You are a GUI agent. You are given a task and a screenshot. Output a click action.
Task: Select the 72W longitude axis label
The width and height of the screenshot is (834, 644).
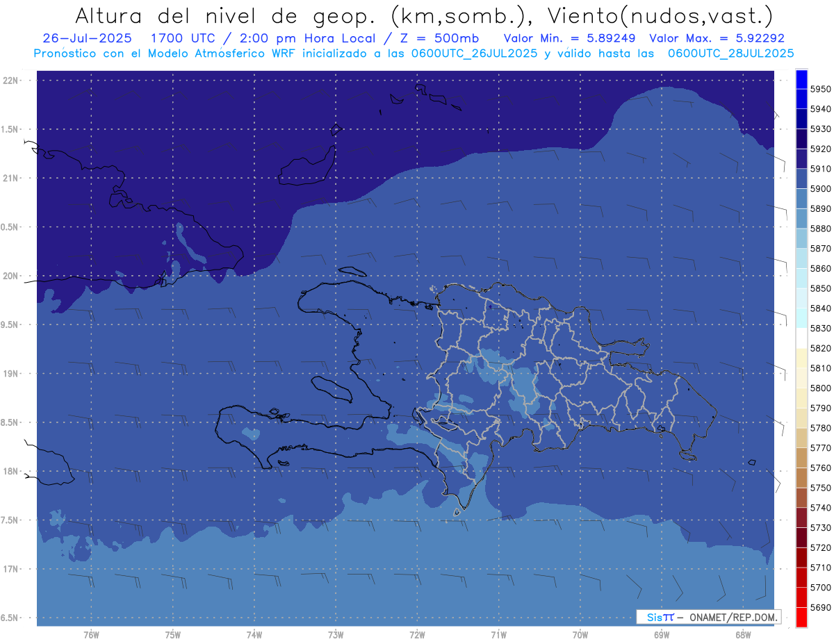tap(417, 635)
